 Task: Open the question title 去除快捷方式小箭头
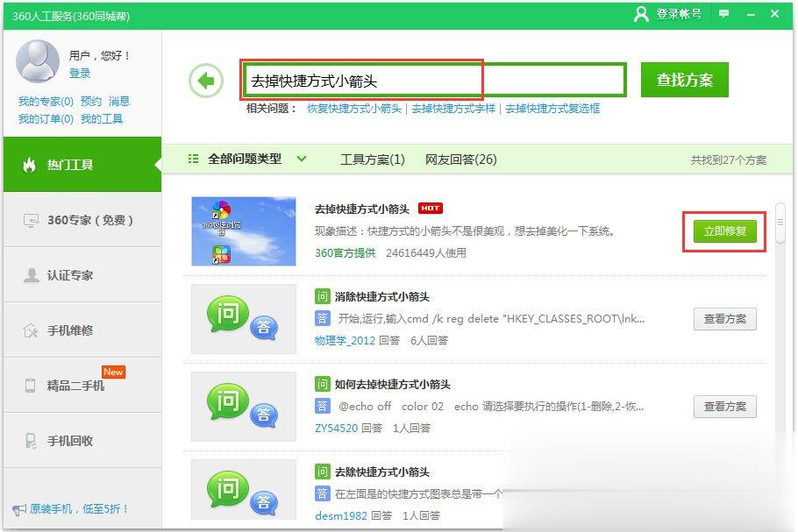tap(382, 472)
